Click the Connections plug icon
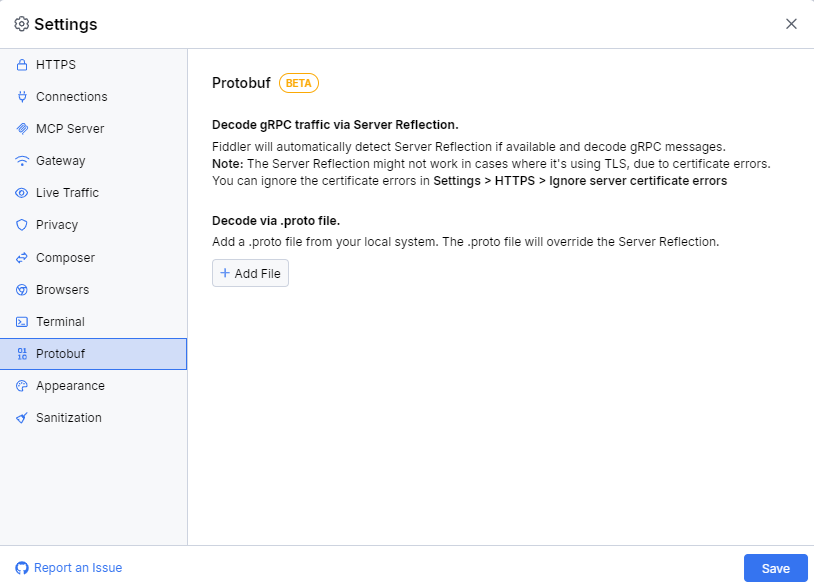The width and height of the screenshot is (814, 586). coord(22,96)
